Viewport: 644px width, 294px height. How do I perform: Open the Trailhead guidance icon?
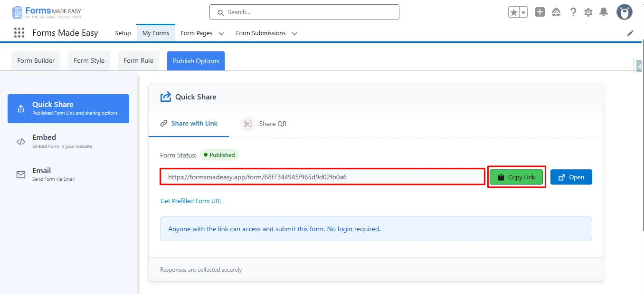coord(556,12)
